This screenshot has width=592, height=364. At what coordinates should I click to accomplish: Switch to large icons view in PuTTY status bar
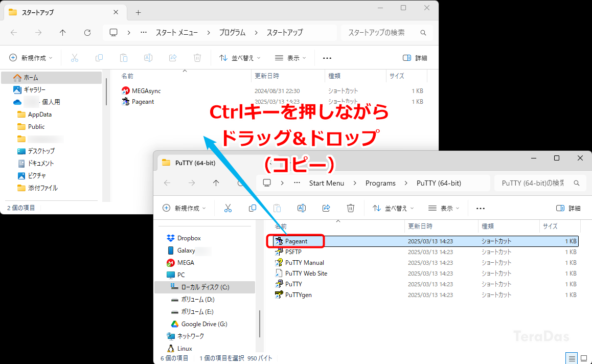[584, 358]
